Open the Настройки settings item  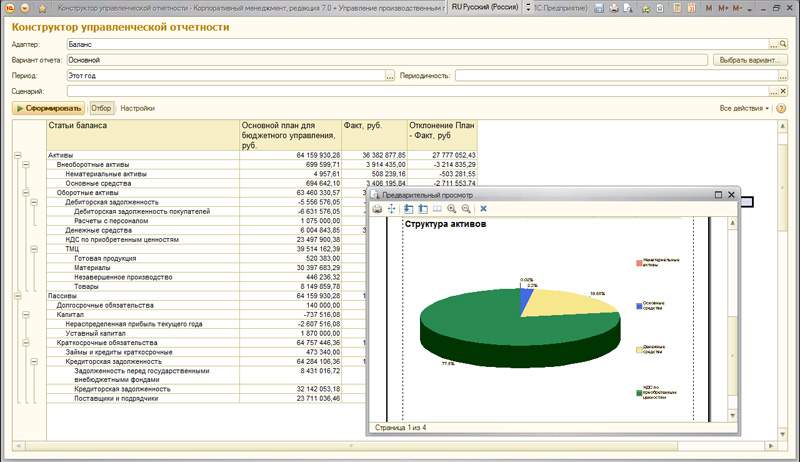click(138, 108)
